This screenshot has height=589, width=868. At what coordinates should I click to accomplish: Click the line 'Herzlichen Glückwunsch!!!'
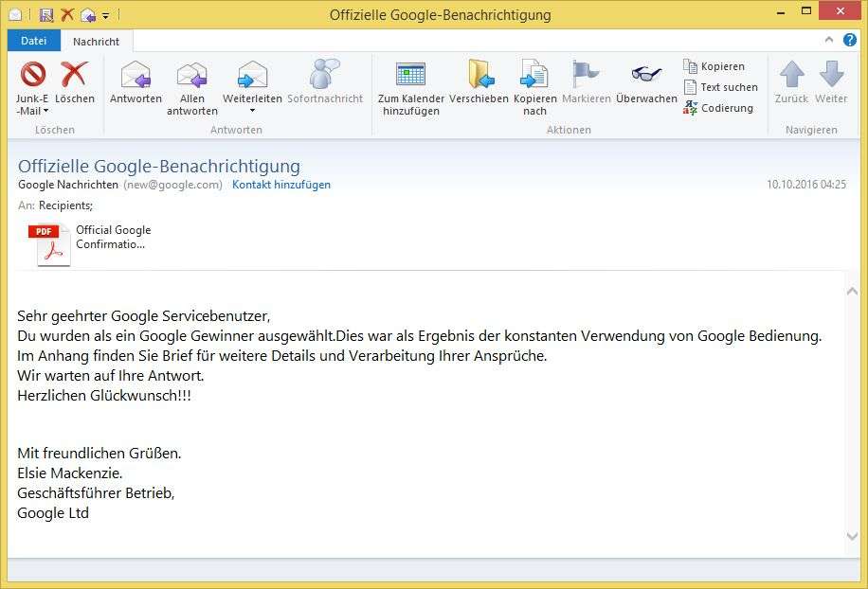pyautogui.click(x=104, y=396)
